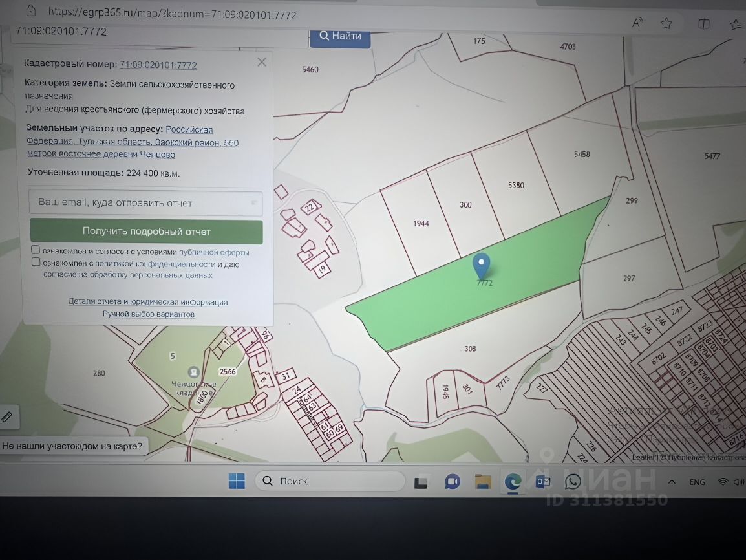Select parcel 1944 on the map
The width and height of the screenshot is (746, 560).
(421, 223)
